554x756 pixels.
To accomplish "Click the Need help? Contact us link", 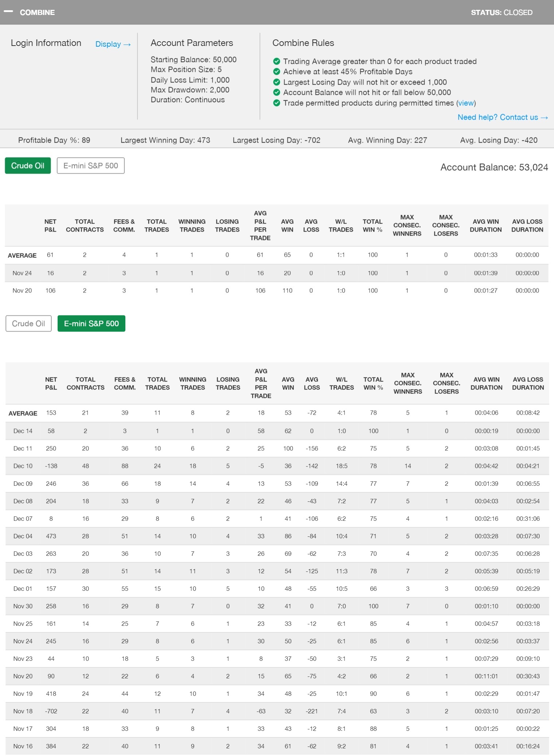I will (502, 117).
